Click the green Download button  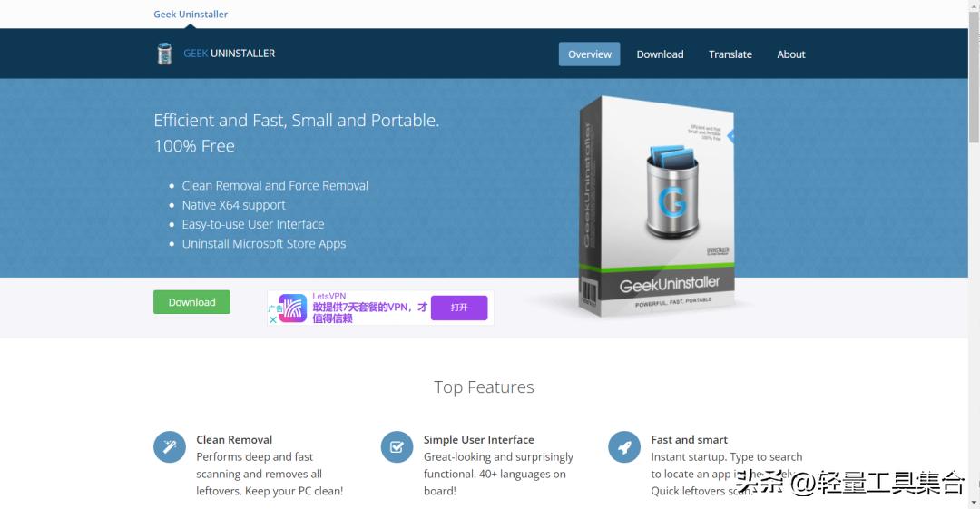(x=191, y=302)
